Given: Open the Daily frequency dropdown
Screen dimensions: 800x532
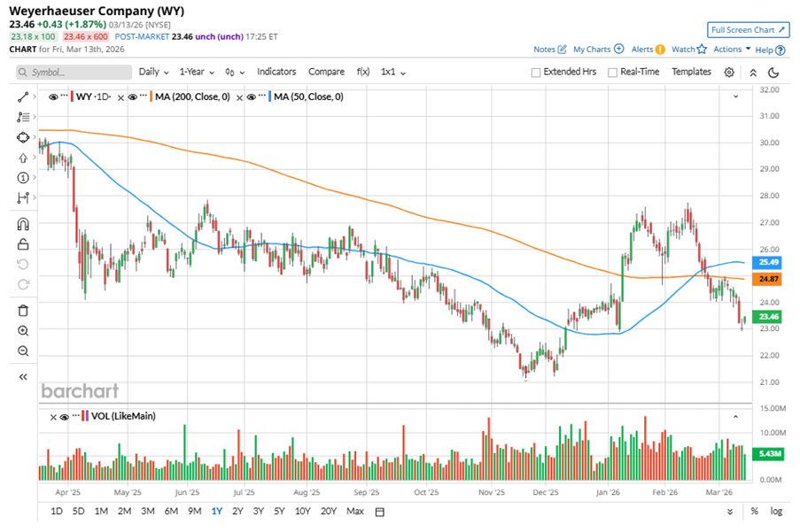Looking at the screenshot, I should pyautogui.click(x=153, y=72).
